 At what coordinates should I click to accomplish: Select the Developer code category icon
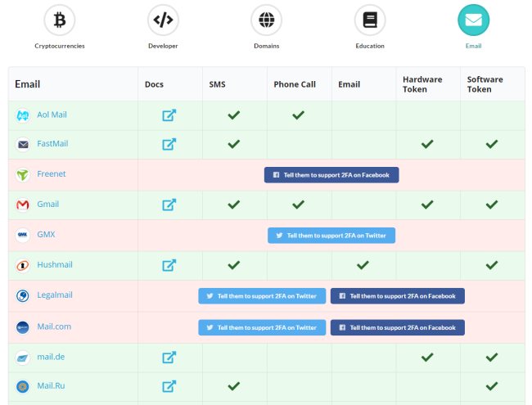[x=163, y=20]
